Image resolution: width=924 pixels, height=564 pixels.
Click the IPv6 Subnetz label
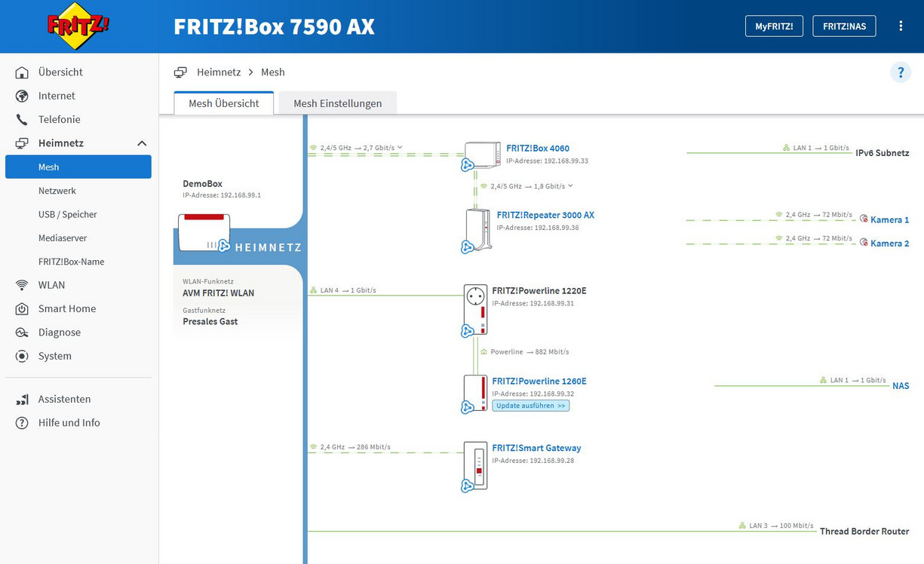883,153
